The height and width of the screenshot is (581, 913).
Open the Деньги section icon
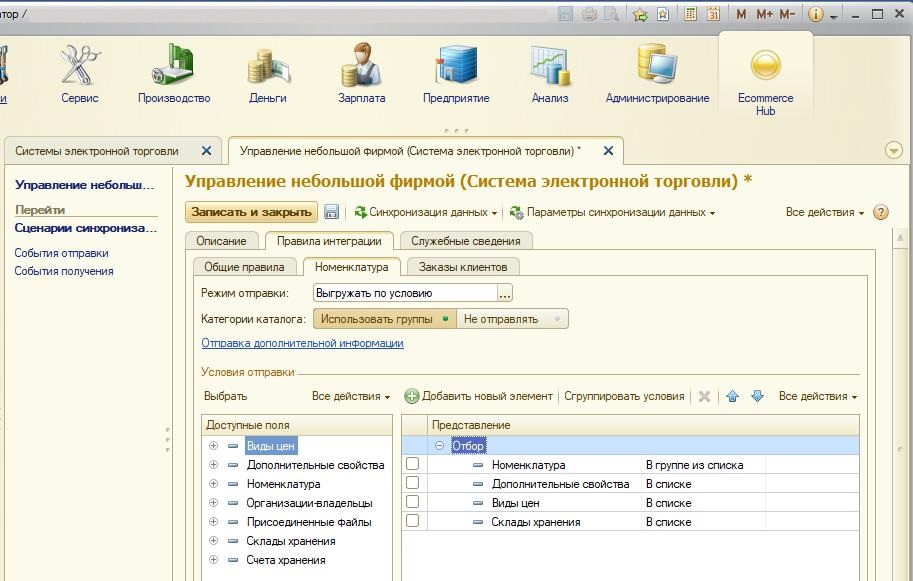268,66
